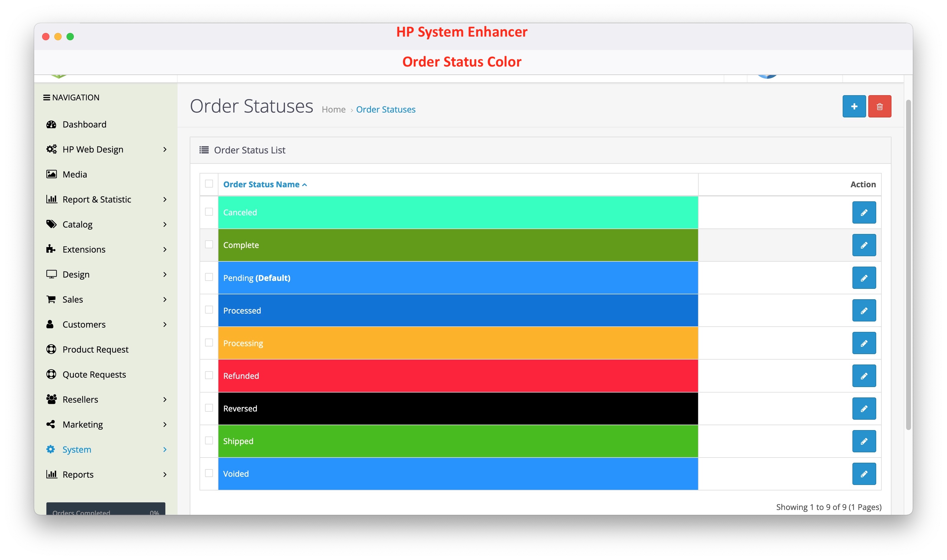
Task: Open the Home breadcrumb link
Action: pyautogui.click(x=333, y=109)
